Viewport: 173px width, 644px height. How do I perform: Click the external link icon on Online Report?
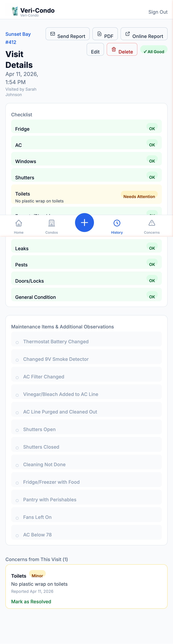128,33
